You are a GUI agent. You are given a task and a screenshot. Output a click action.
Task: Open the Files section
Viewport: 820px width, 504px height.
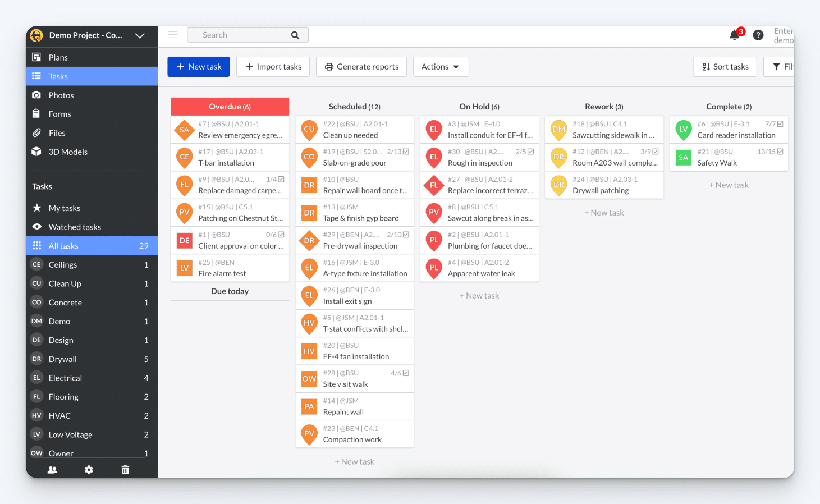[x=57, y=132]
